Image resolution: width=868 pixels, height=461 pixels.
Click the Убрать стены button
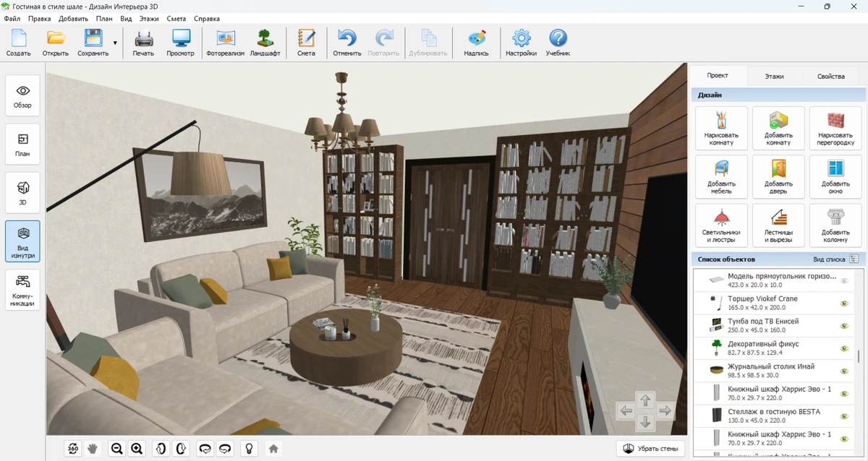pyautogui.click(x=650, y=449)
